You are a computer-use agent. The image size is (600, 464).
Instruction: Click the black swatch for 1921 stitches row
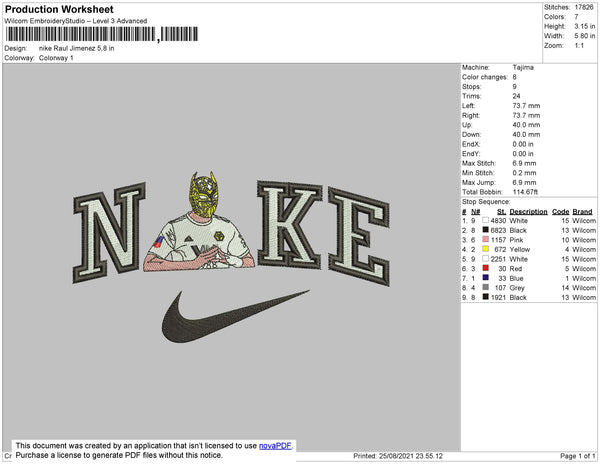485,297
